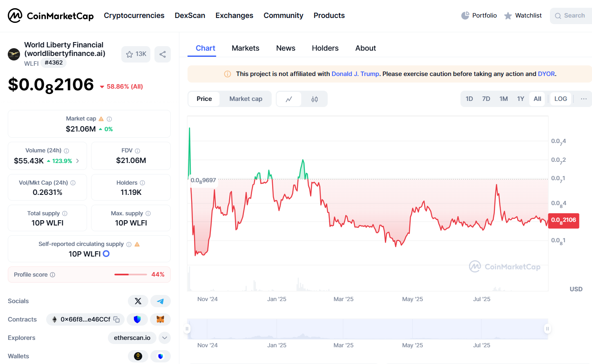Viewport: 592px width, 364px height.
Task: Click left handle of chart range slider
Action: click(x=187, y=328)
